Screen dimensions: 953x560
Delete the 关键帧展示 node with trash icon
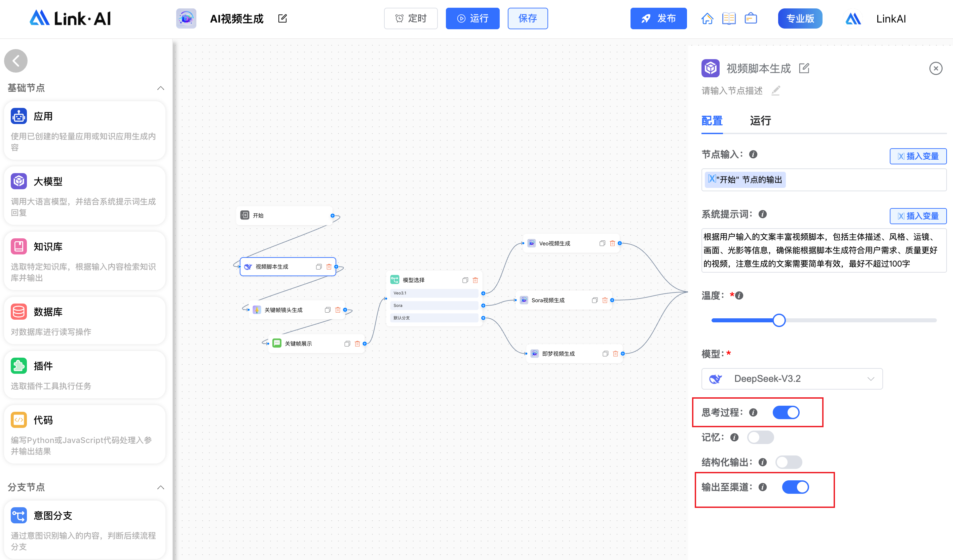click(x=357, y=343)
